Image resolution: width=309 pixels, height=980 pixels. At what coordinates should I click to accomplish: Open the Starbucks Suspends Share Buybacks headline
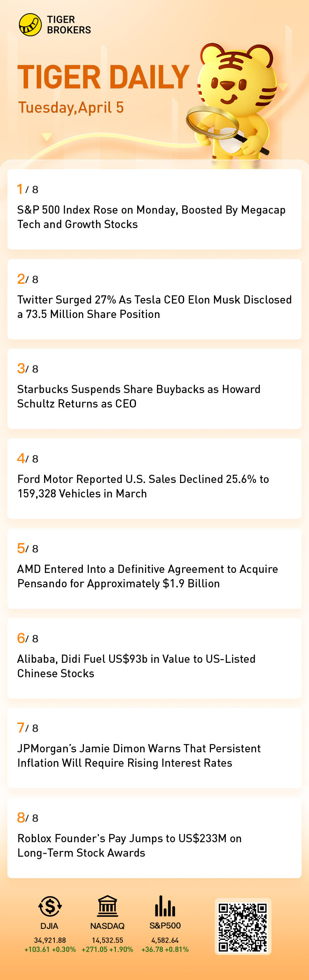[x=138, y=396]
